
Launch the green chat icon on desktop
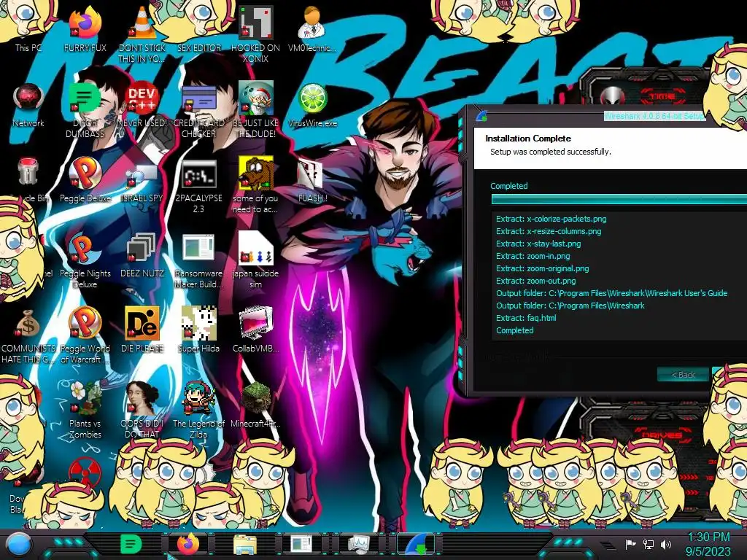tap(85, 99)
